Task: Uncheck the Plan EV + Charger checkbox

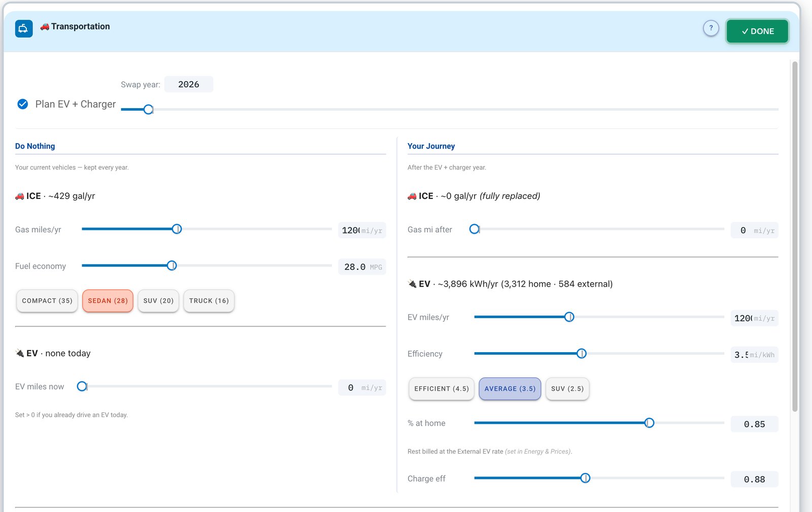Action: (x=23, y=104)
